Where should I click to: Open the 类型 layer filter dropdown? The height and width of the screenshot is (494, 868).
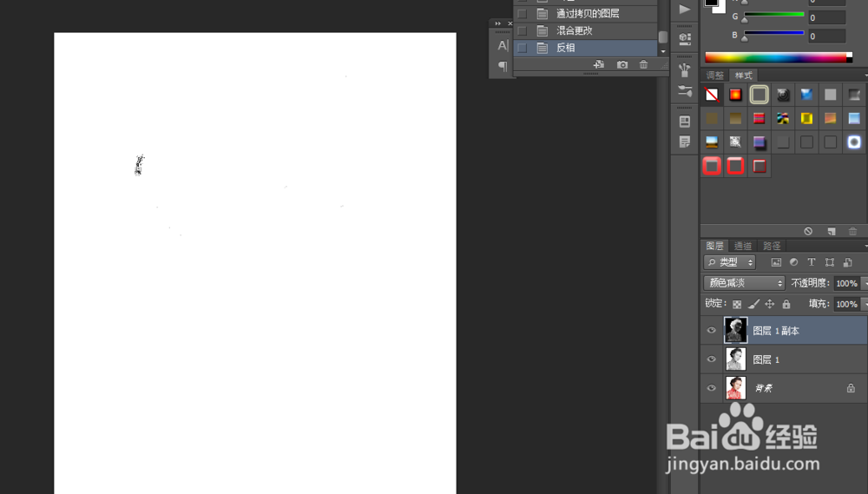coord(730,262)
